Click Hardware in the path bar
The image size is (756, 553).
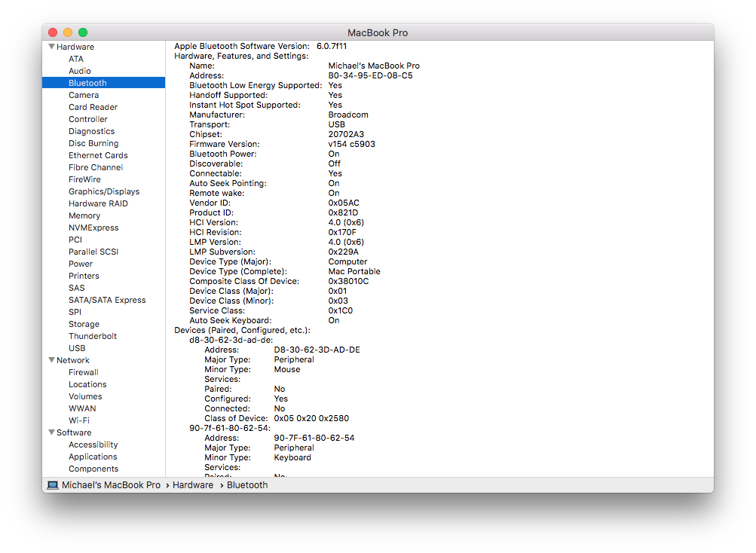coord(193,485)
